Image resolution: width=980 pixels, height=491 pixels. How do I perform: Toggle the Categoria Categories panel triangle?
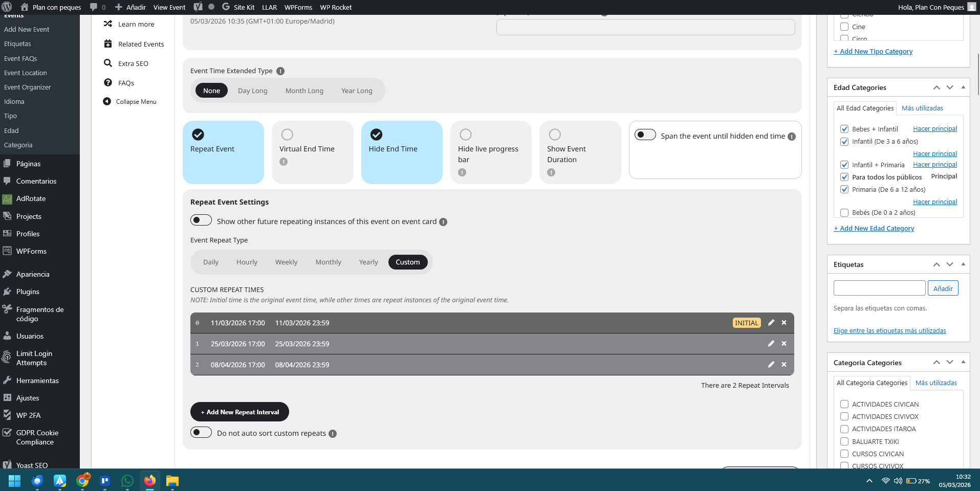click(x=963, y=362)
